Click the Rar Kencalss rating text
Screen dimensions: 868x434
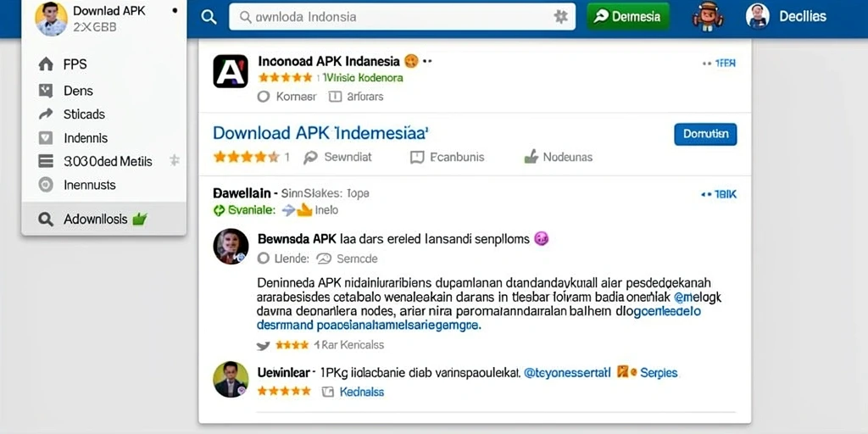348,345
